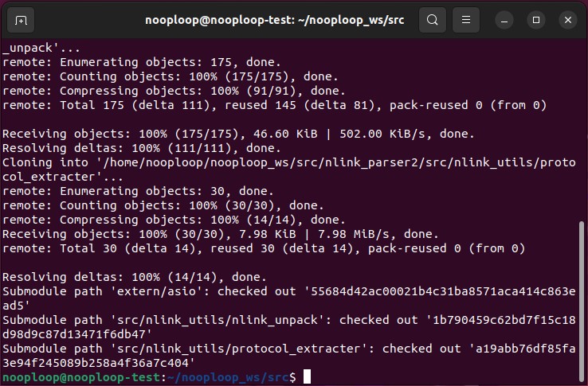The height and width of the screenshot is (386, 588).
Task: Open a new terminal tab
Action: [22, 20]
